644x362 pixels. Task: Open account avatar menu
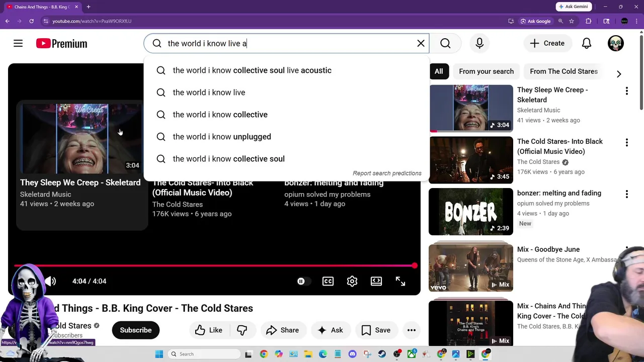(616, 43)
